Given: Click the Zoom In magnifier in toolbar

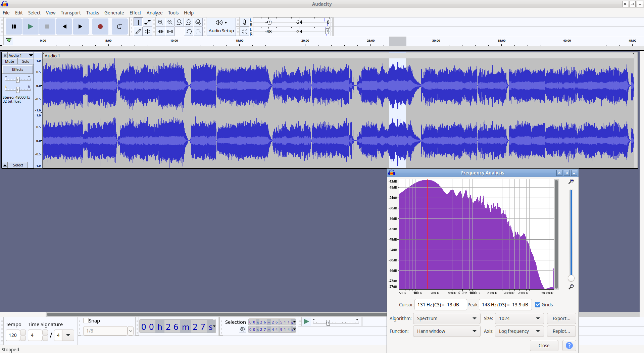Looking at the screenshot, I should 161,22.
